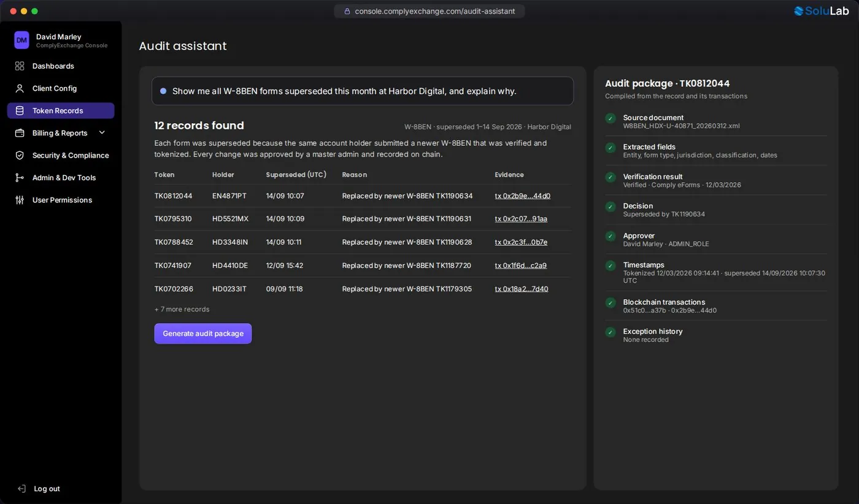Open evidence link tx 0x2c07...91aa
The height and width of the screenshot is (504, 859).
(521, 219)
